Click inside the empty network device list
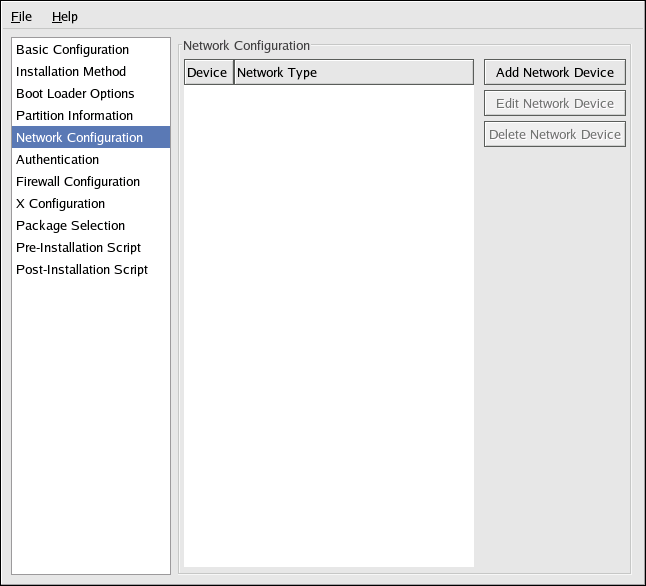 click(x=328, y=320)
